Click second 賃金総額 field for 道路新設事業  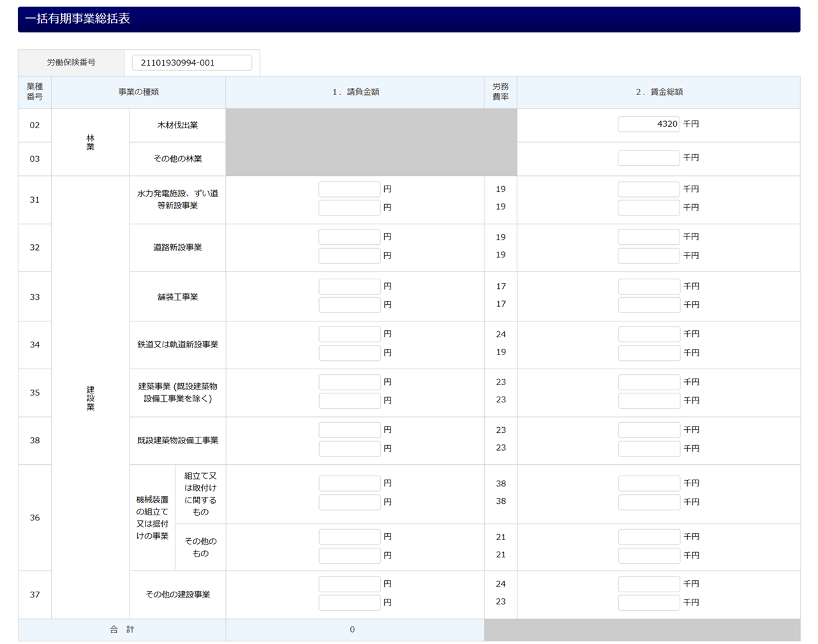pyautogui.click(x=648, y=256)
